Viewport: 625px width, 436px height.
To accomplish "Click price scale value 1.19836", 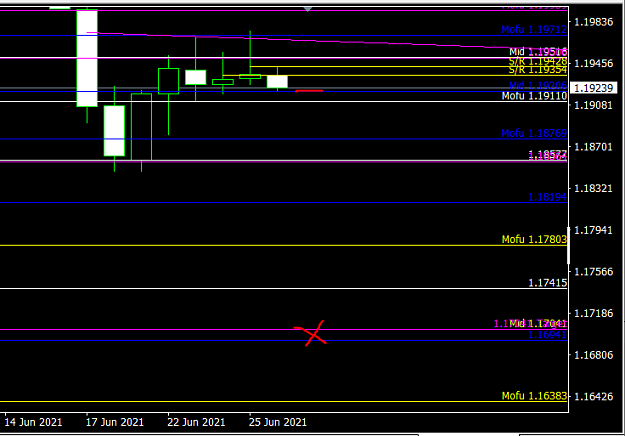I will 593,22.
